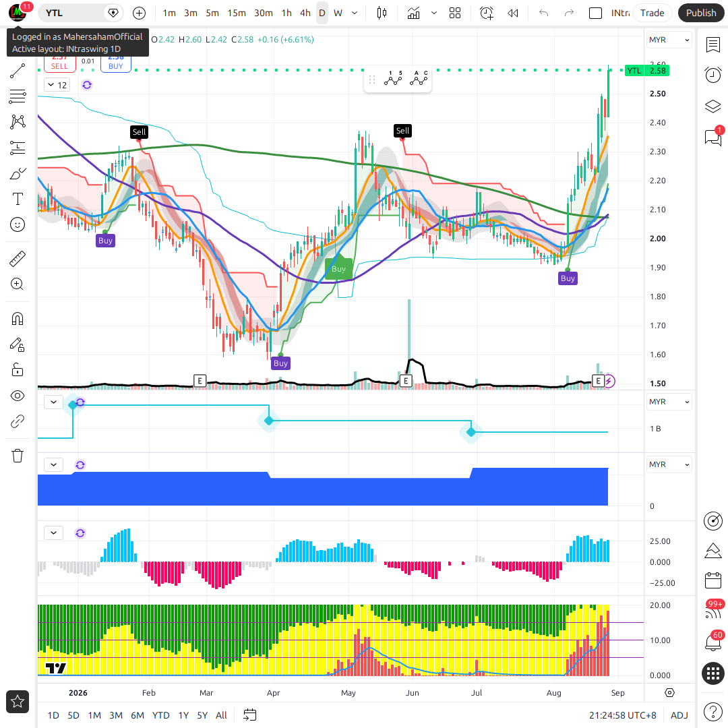
Task: Remove drawings with the trash icon
Action: pyautogui.click(x=17, y=456)
